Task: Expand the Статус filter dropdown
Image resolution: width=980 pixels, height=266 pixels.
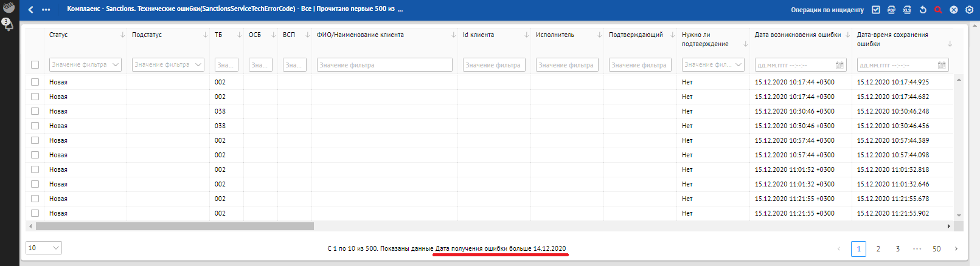Action: [x=85, y=64]
